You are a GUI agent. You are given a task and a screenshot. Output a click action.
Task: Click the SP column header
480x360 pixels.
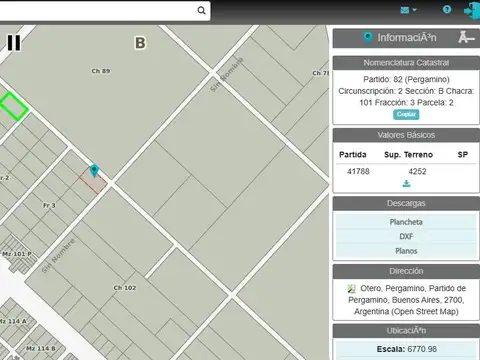coord(463,155)
